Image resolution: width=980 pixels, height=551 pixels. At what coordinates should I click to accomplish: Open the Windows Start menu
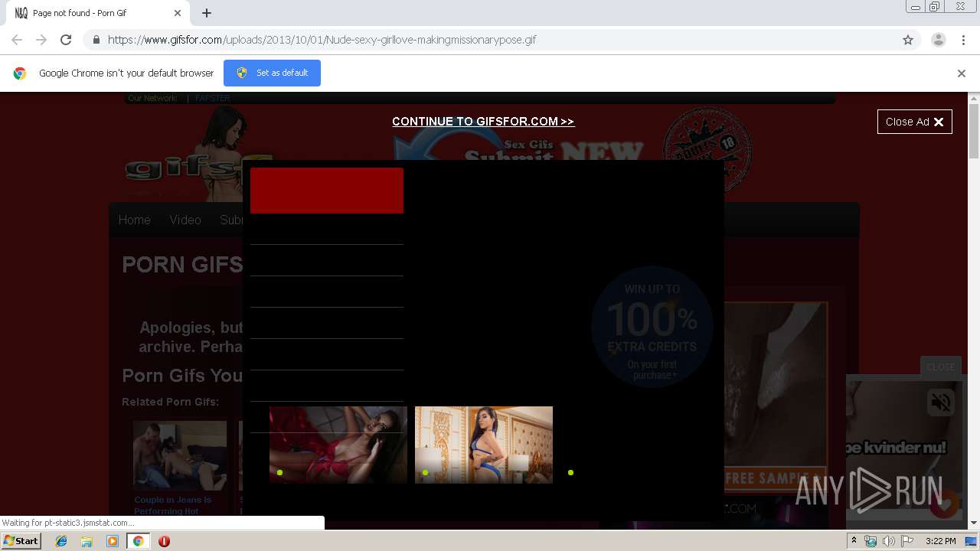(x=21, y=541)
